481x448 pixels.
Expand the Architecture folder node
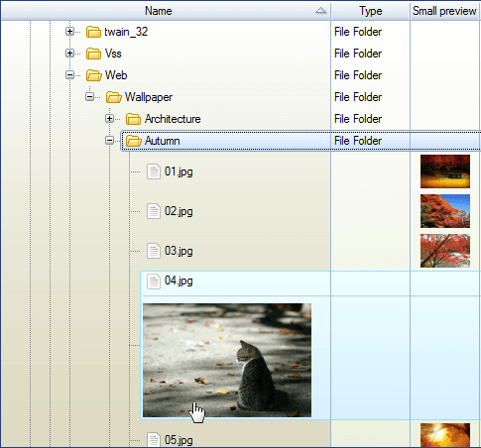[109, 119]
